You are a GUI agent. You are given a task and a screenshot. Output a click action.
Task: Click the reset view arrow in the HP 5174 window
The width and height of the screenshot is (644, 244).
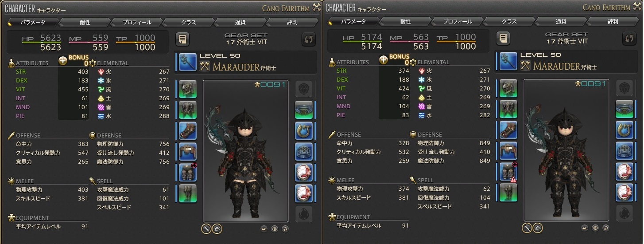point(605,228)
